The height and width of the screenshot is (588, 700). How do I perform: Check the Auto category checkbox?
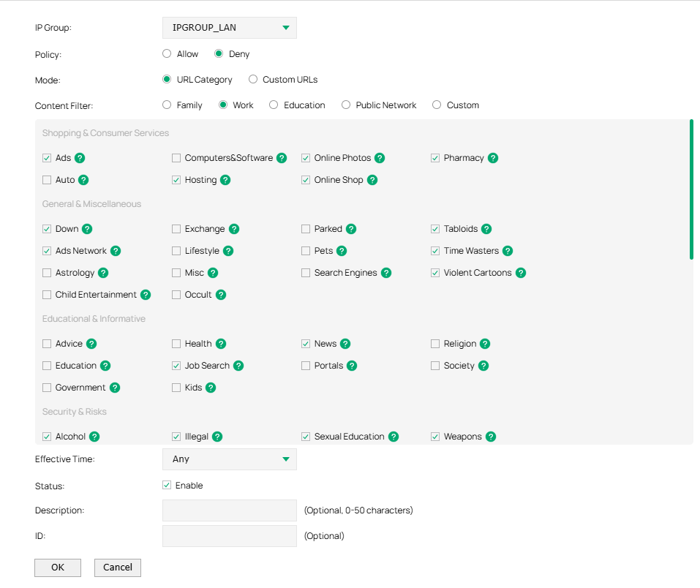coord(46,179)
